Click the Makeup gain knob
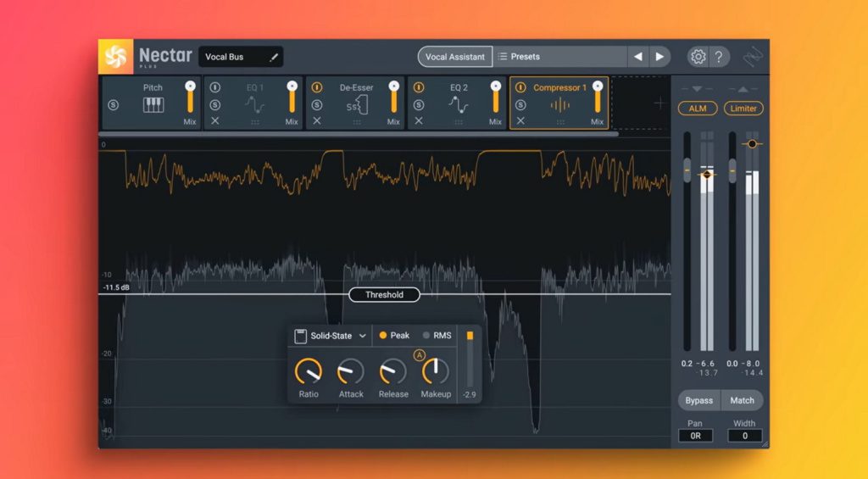 tap(436, 371)
